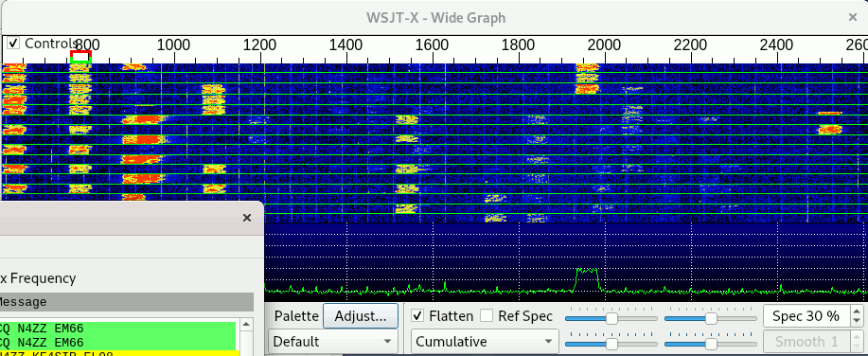Click the top-left gain slider handle
868x356 pixels.
click(x=611, y=318)
